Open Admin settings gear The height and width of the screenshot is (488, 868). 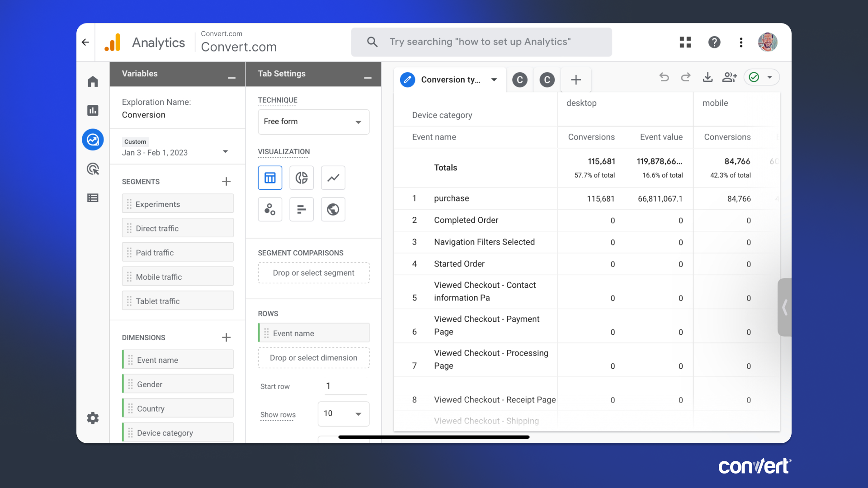(93, 418)
